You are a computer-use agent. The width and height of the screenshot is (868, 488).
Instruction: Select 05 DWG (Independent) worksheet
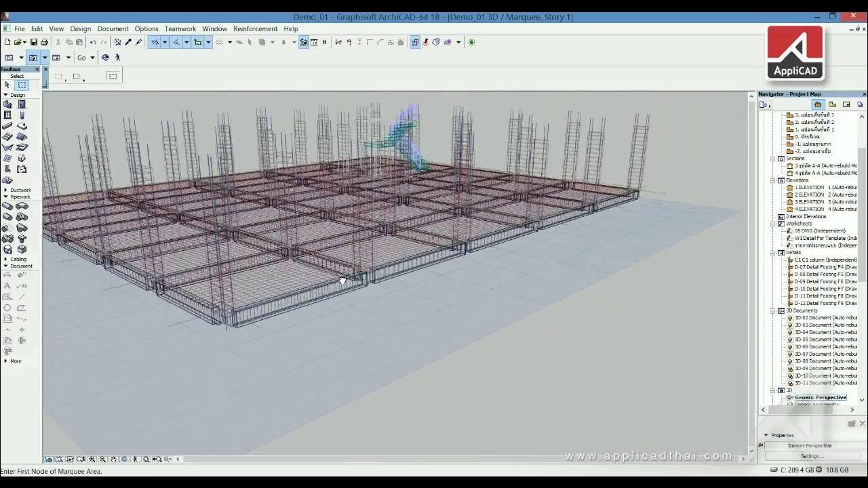(820, 230)
